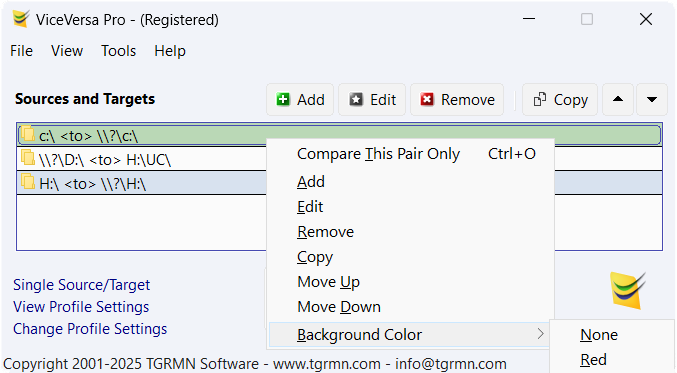This screenshot has height=373, width=677.
Task: Click folder icon of H:\ pair row
Action: pyautogui.click(x=28, y=182)
